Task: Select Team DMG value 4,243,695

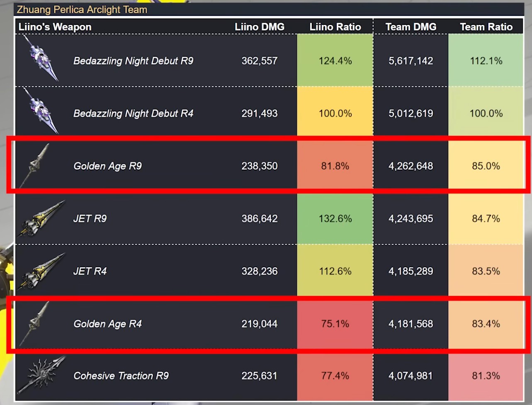Action: (x=411, y=218)
